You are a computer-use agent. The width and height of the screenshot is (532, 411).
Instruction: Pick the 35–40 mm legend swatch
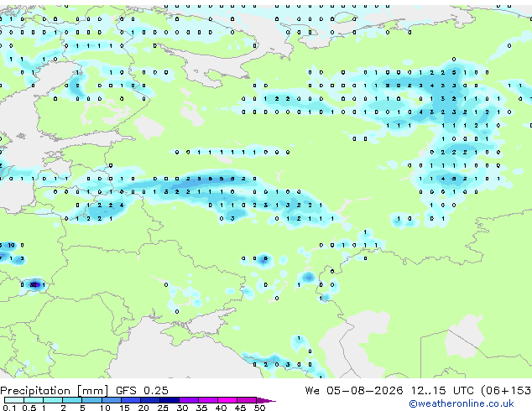click(x=208, y=400)
